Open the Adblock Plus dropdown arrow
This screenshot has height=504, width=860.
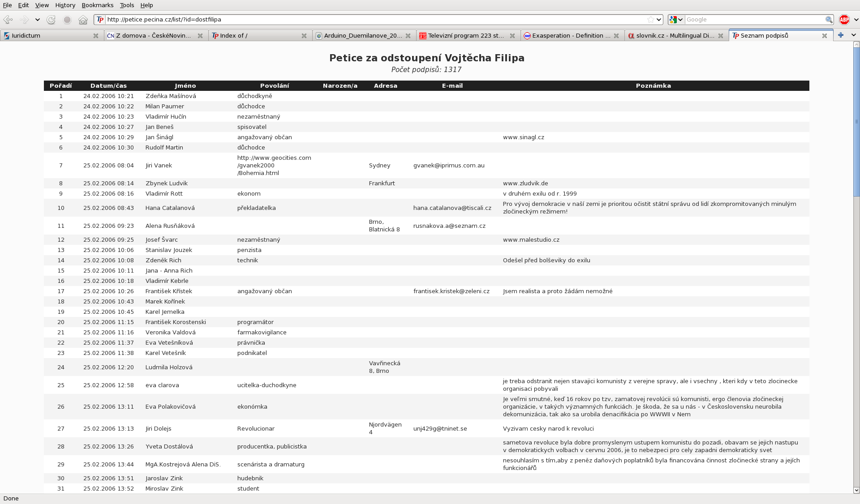coord(856,20)
